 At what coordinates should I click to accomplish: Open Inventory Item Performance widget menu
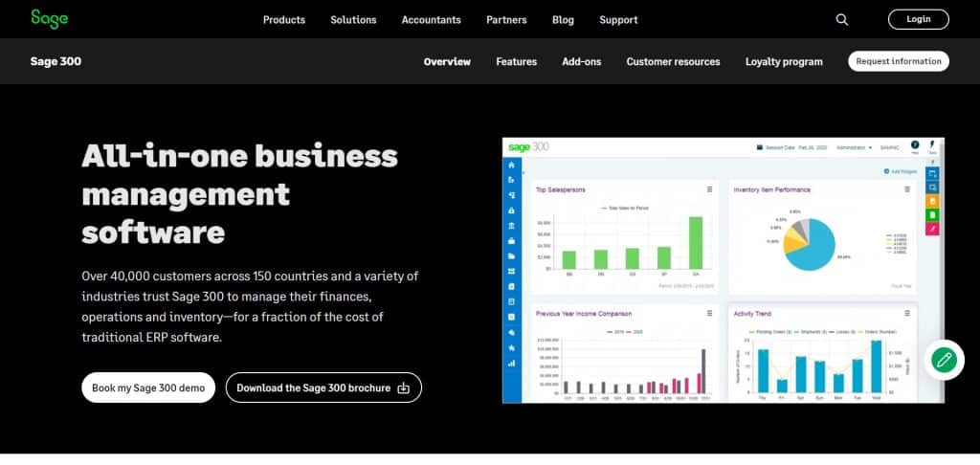click(x=907, y=189)
